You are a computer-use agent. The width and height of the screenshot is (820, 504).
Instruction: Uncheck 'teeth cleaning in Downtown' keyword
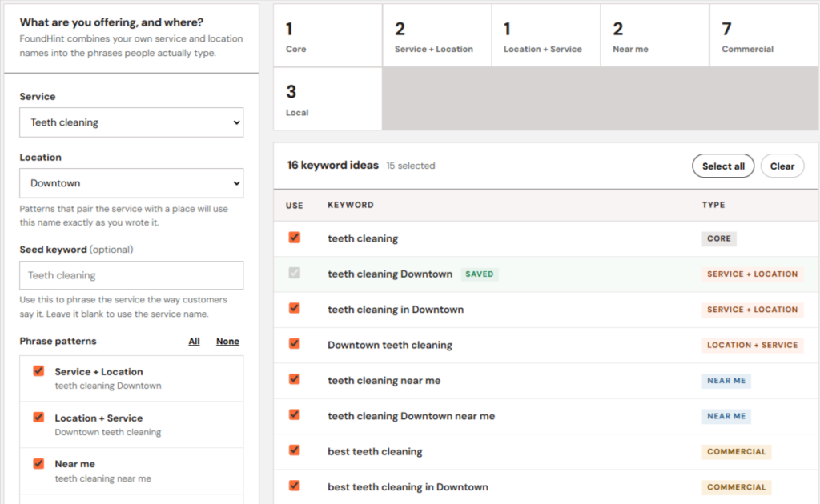tap(295, 308)
